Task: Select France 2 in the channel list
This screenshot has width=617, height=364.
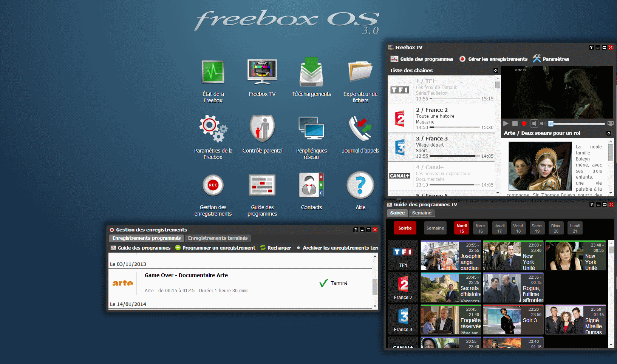Action: [x=441, y=119]
